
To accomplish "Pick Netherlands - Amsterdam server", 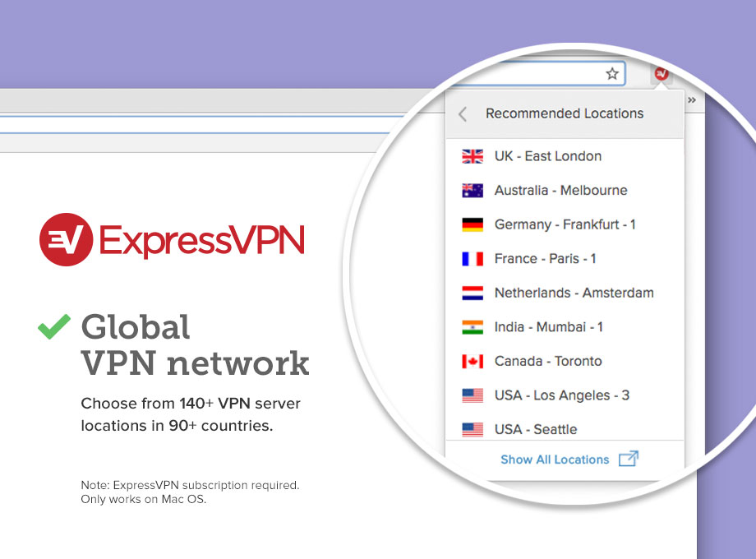I will (565, 293).
